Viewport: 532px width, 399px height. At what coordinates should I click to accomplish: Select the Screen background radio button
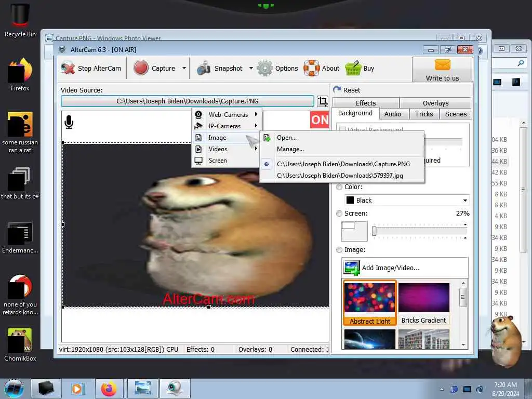pos(339,214)
